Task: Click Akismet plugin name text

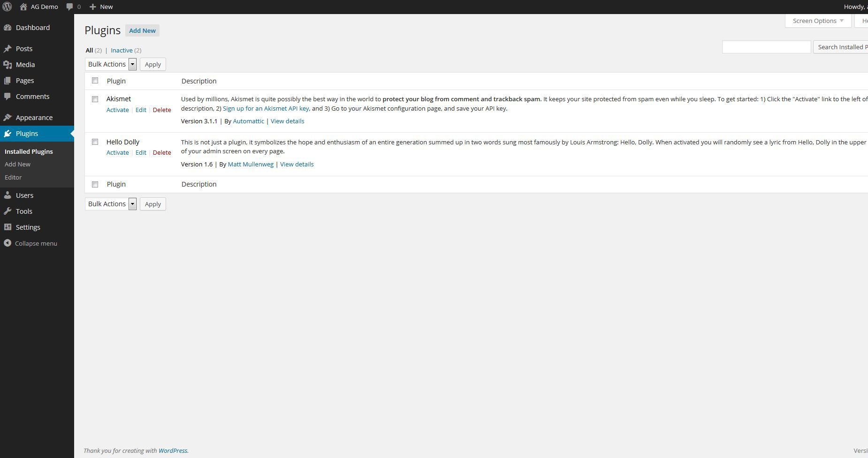Action: [x=119, y=99]
